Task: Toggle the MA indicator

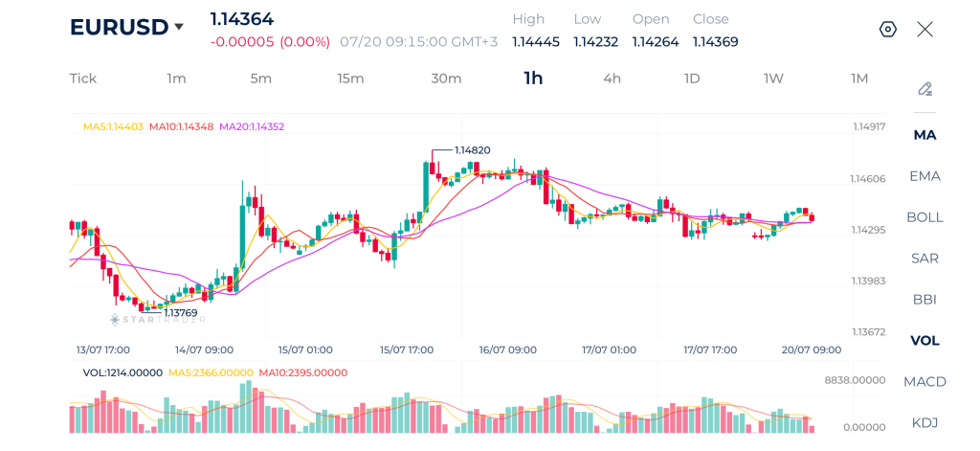Action: [925, 135]
